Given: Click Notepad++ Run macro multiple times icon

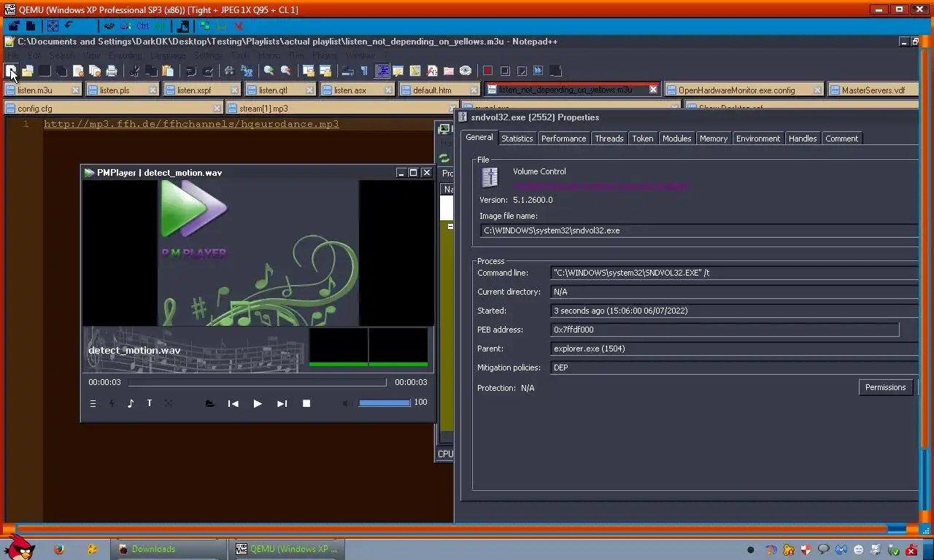Looking at the screenshot, I should (x=539, y=71).
